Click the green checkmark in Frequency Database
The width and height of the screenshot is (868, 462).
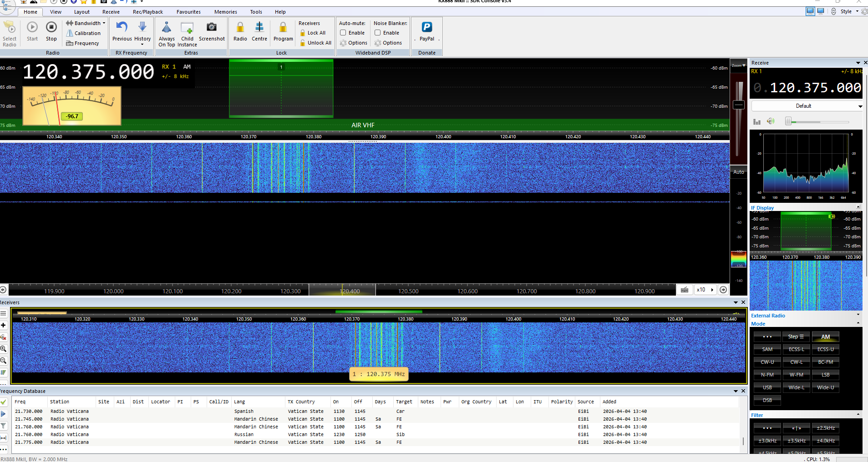pos(3,402)
